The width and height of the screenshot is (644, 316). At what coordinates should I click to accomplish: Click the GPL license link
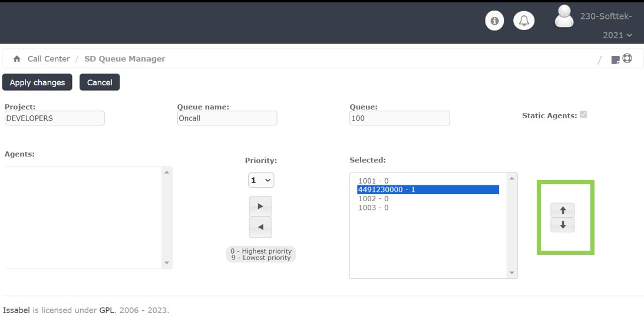tap(107, 310)
